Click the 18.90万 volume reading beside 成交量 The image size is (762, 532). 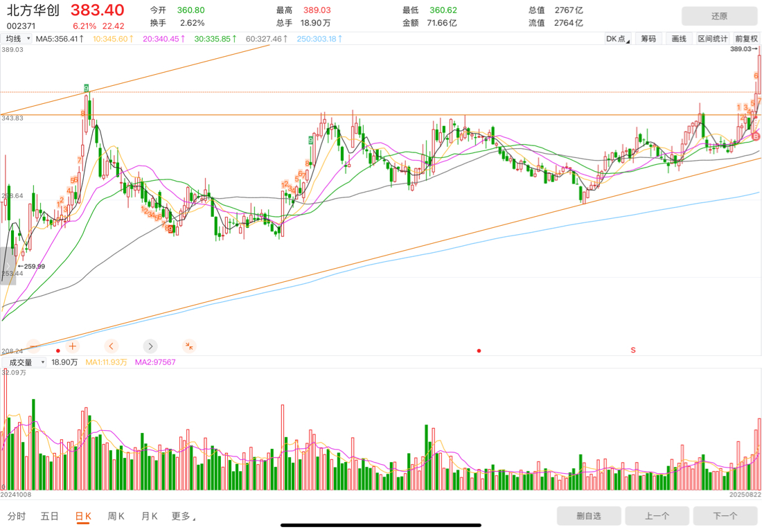(x=64, y=362)
